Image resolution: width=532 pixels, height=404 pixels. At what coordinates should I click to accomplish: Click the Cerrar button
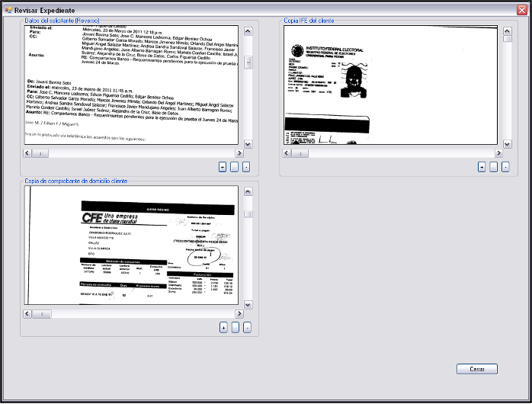(477, 369)
